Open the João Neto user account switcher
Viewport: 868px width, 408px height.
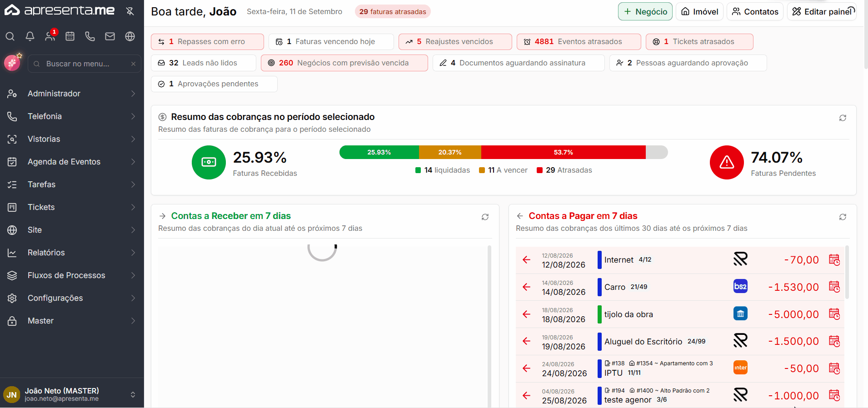72,394
